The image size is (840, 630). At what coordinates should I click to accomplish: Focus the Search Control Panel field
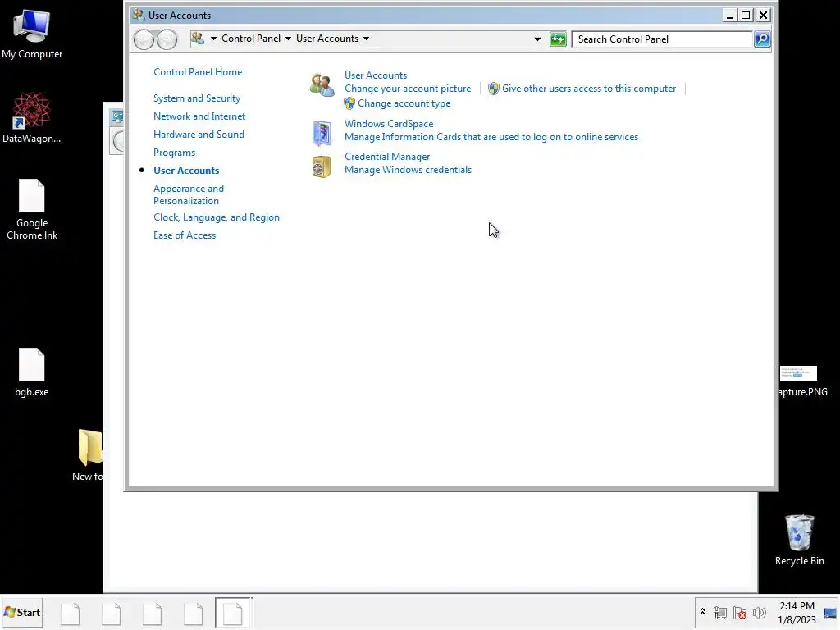(x=662, y=39)
